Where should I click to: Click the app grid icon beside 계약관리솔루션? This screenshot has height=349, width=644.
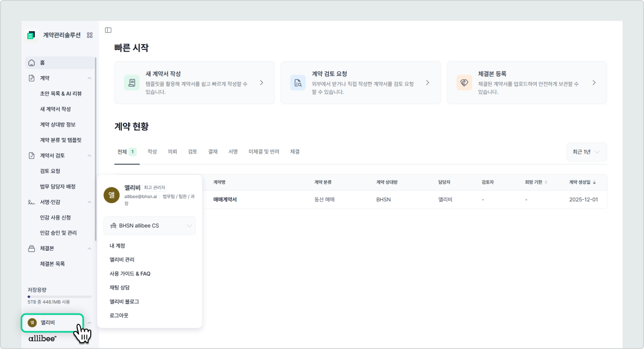[x=90, y=35]
